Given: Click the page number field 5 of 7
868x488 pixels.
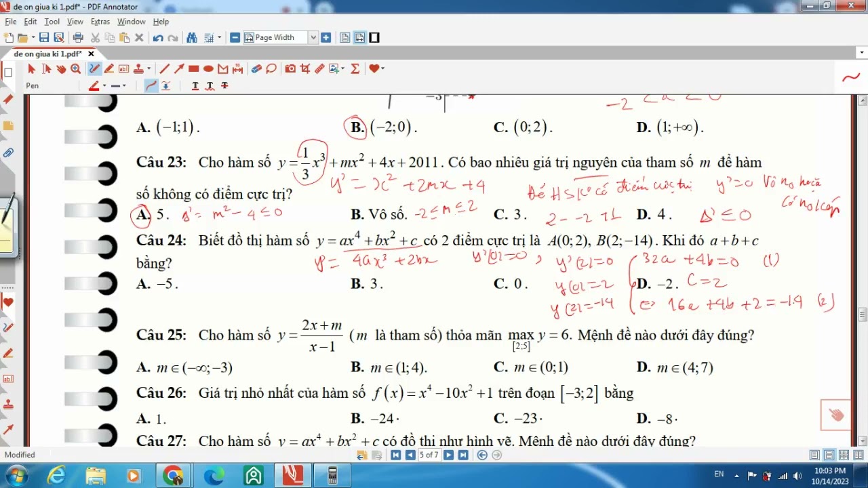Looking at the screenshot, I should tap(429, 455).
